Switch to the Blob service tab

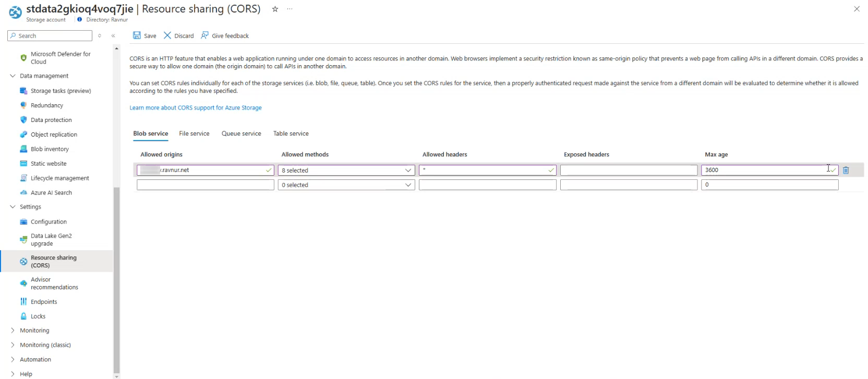pos(151,134)
